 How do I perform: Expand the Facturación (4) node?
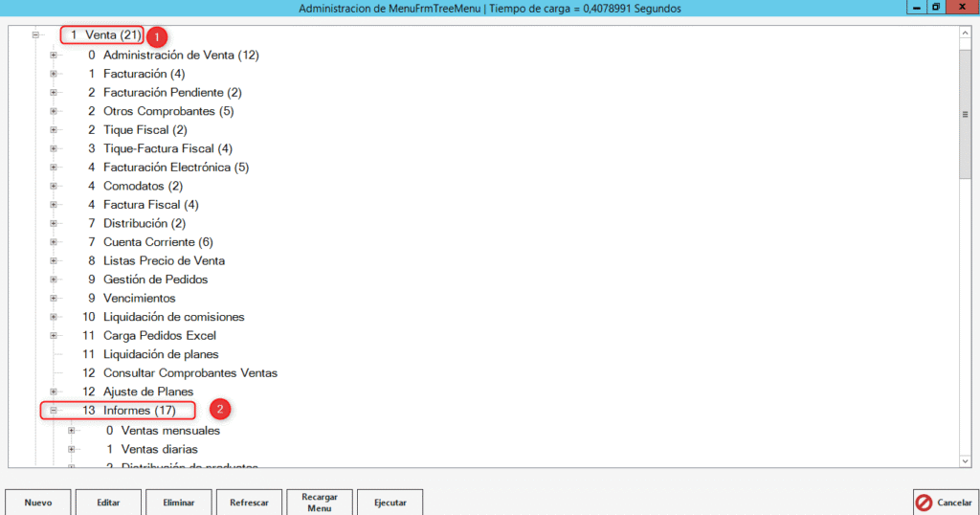pyautogui.click(x=54, y=74)
